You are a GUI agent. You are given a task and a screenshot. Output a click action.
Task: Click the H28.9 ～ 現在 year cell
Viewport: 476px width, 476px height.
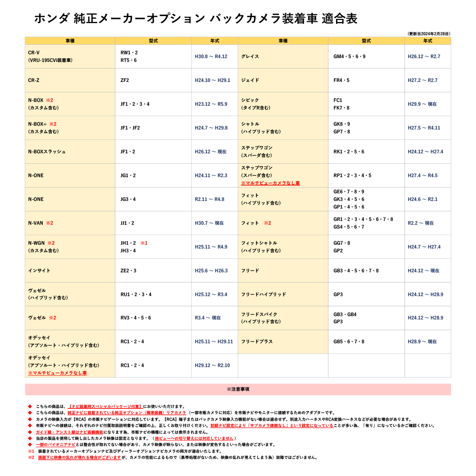[x=428, y=342]
